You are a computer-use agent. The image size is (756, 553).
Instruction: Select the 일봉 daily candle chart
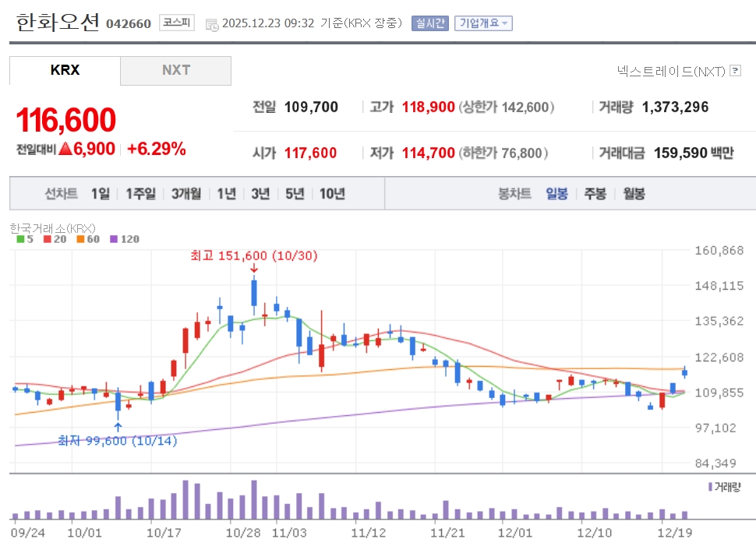point(556,194)
